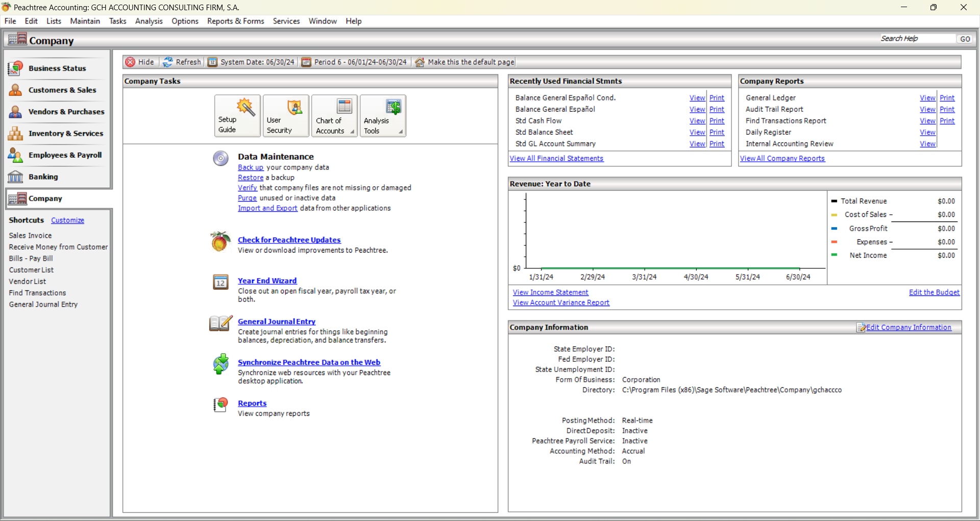Click the Period 6 calendar icon

tap(306, 62)
